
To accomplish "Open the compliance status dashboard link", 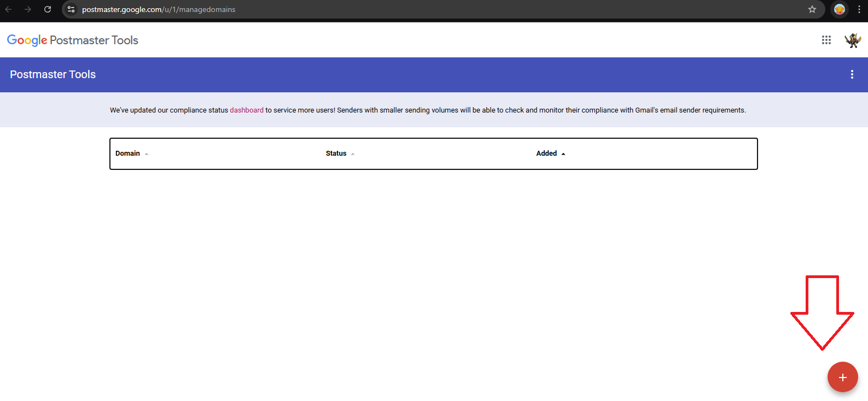I will pyautogui.click(x=246, y=110).
